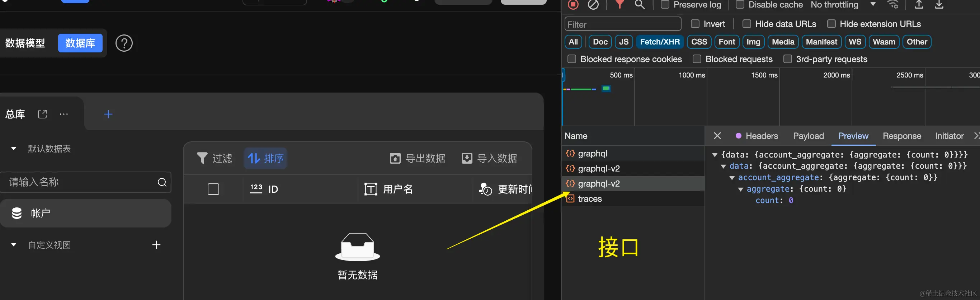Collapse the 自定义视图 section
This screenshot has height=300, width=980.
click(14, 245)
